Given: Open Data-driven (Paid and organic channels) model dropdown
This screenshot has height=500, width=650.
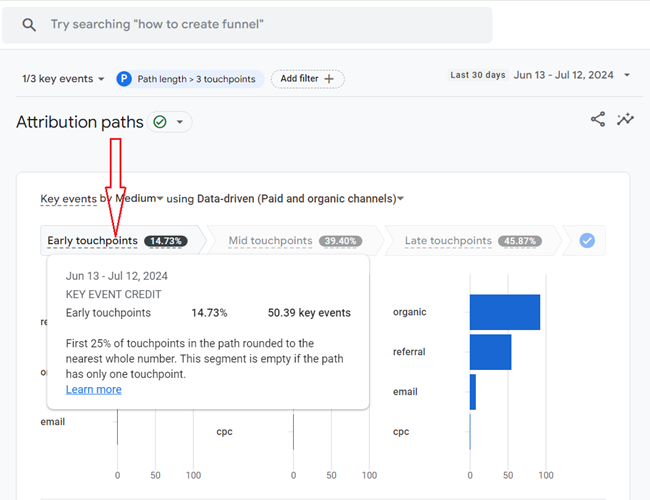Looking at the screenshot, I should pyautogui.click(x=300, y=199).
